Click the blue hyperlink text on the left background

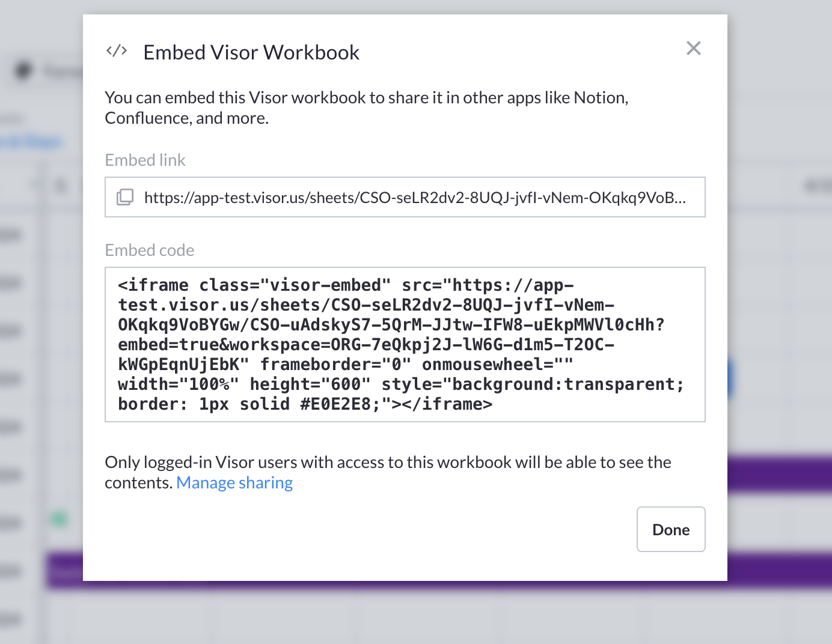[x=30, y=141]
